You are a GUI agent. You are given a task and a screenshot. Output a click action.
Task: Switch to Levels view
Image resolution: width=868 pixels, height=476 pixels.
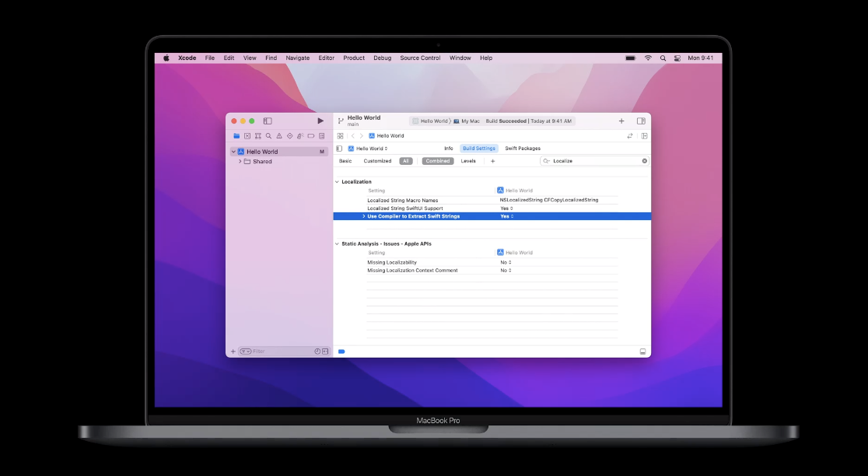coord(468,161)
